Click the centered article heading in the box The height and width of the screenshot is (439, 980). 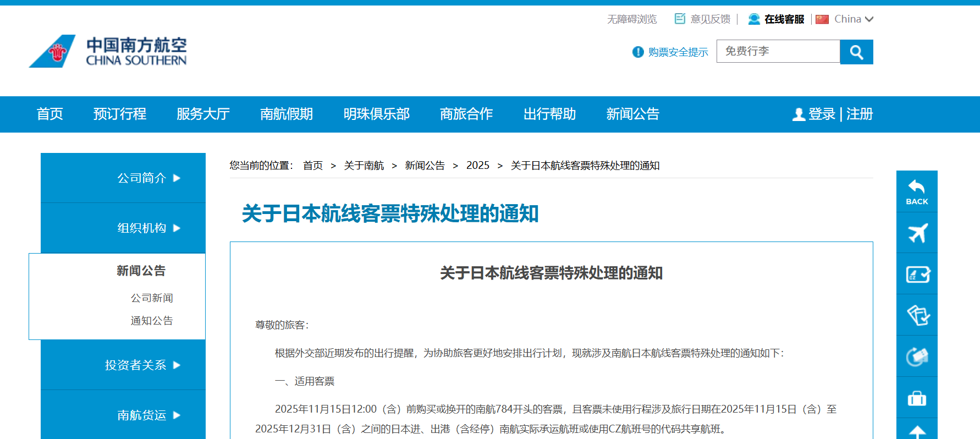552,273
